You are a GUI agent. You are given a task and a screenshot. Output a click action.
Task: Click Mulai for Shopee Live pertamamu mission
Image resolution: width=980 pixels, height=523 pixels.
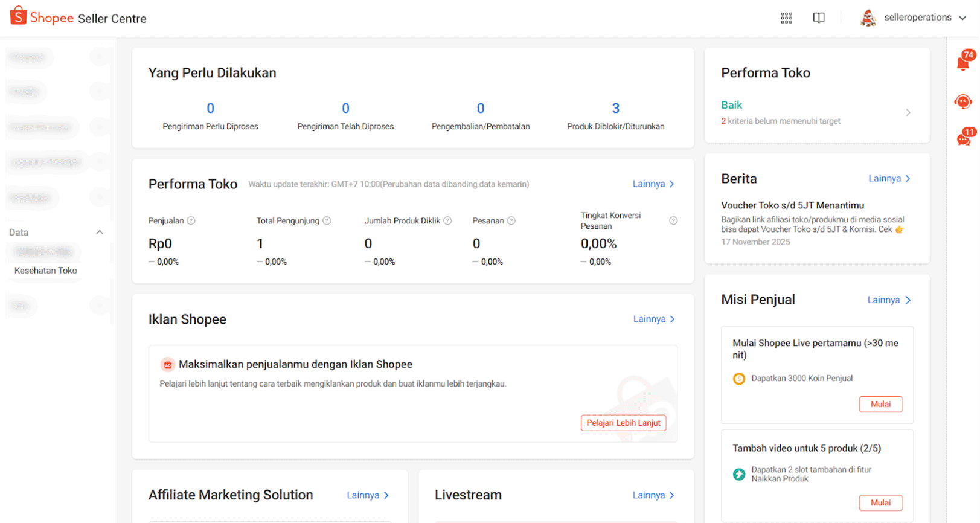click(880, 404)
